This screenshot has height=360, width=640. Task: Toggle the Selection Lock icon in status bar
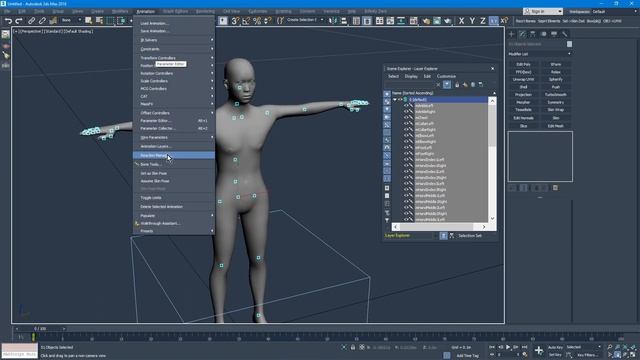tap(353, 347)
